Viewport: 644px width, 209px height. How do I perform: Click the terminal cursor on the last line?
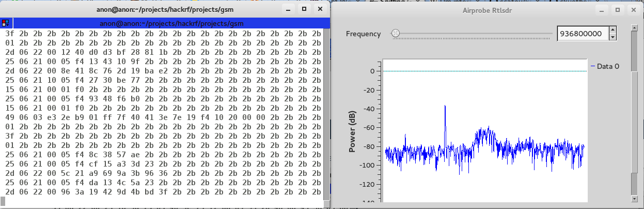coord(3,201)
